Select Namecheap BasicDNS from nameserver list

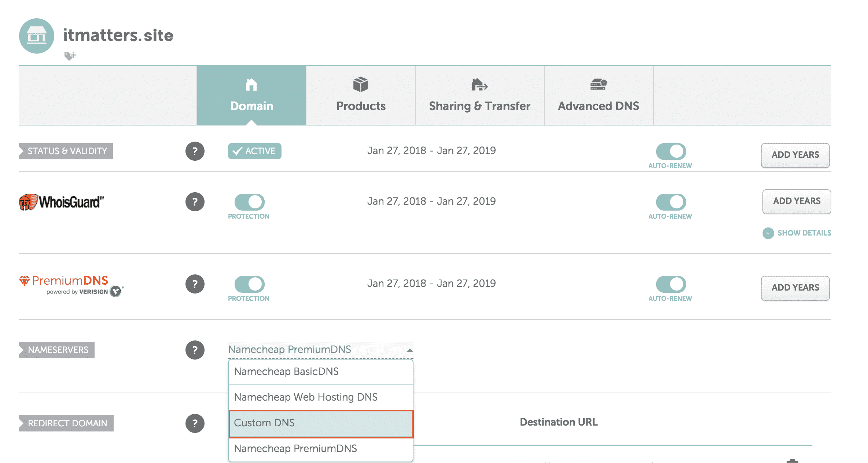(321, 372)
